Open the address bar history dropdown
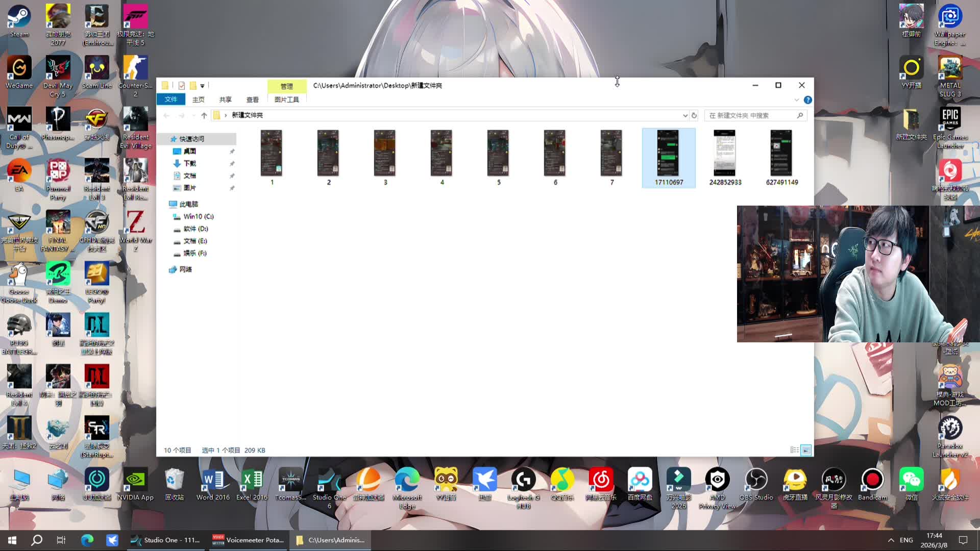 tap(685, 116)
